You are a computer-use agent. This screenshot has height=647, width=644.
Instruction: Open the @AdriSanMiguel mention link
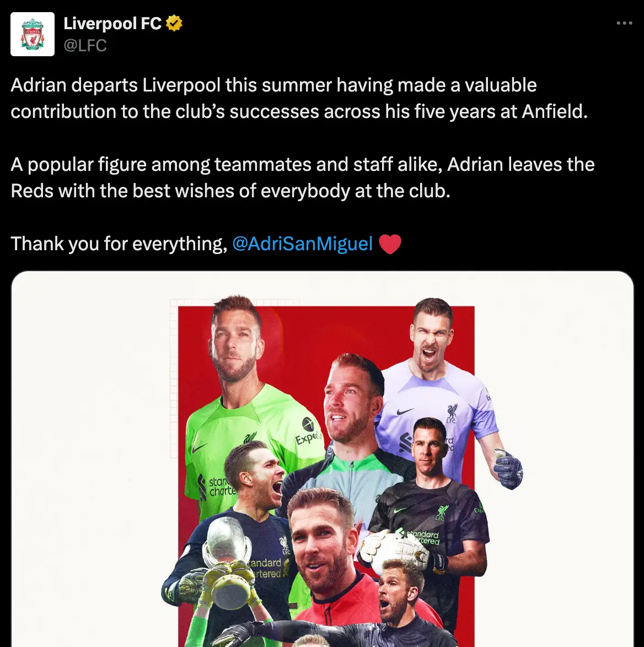coord(303,244)
